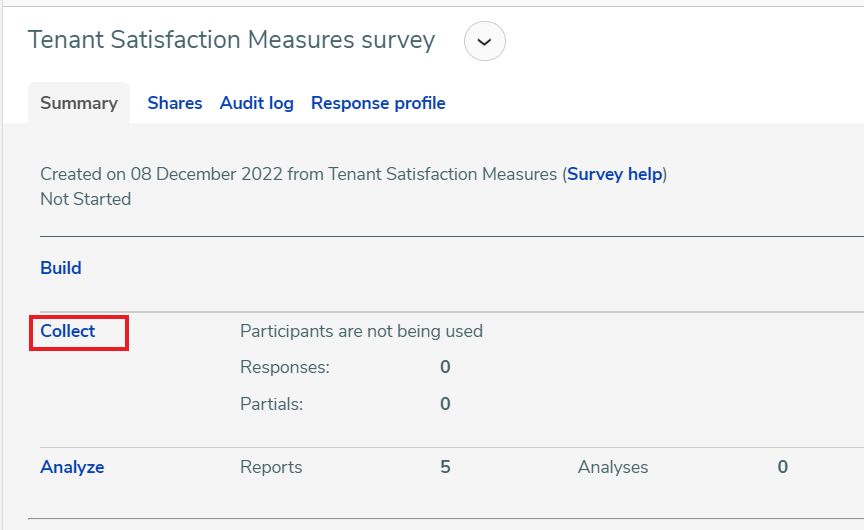Click the Participants are not being used text
This screenshot has height=530, width=864.
coord(361,331)
